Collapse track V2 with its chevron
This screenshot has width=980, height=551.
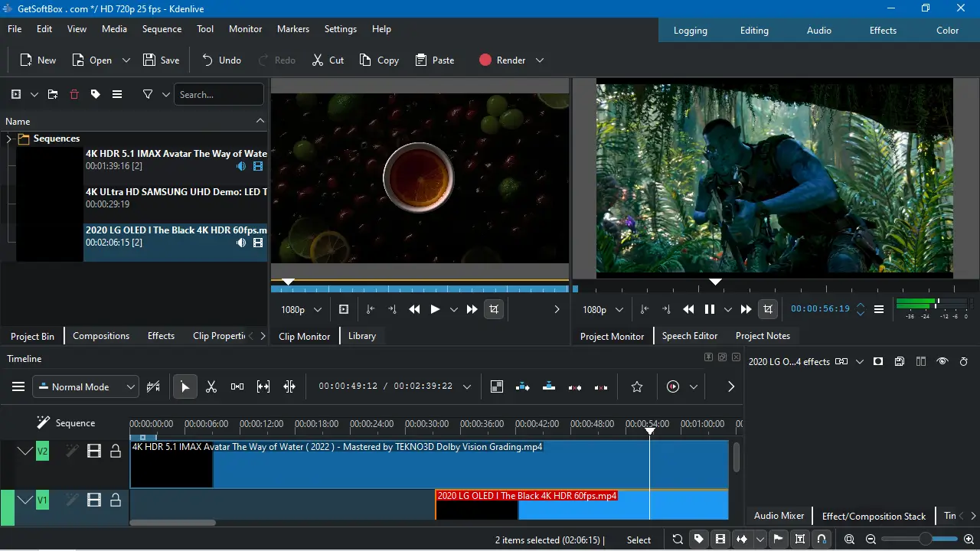[25, 452]
